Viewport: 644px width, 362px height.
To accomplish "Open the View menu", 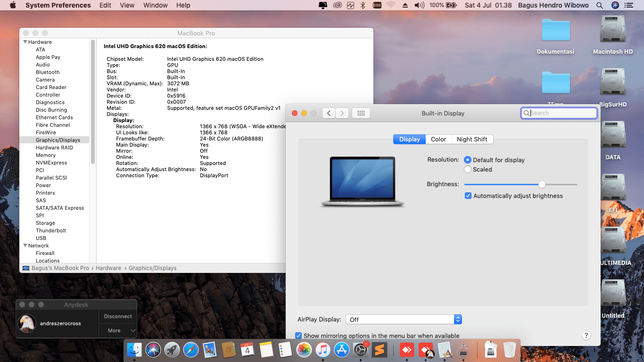I will point(127,5).
